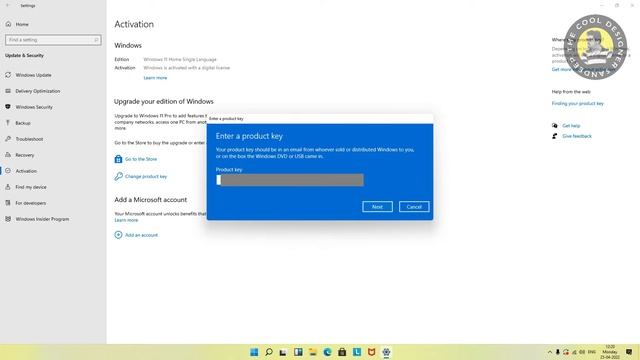Open Microsoft Store from the taskbar
This screenshot has width=640, height=360.
342,352
